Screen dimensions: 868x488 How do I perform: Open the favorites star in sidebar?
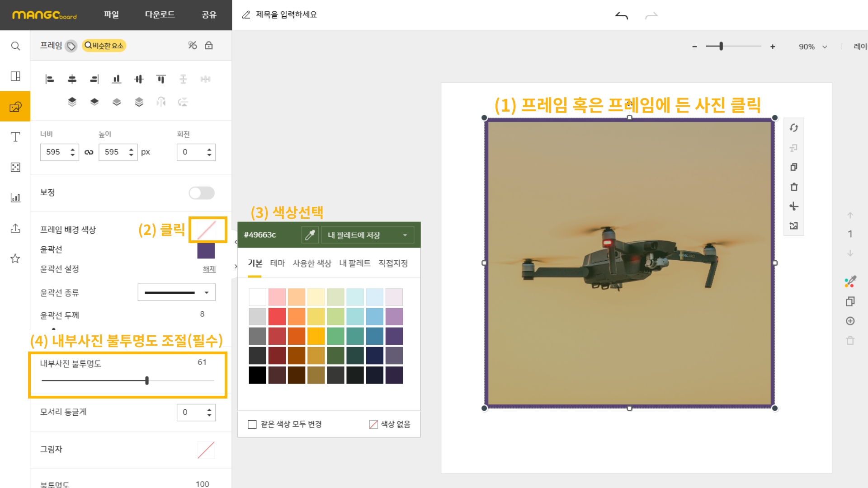pyautogui.click(x=15, y=258)
